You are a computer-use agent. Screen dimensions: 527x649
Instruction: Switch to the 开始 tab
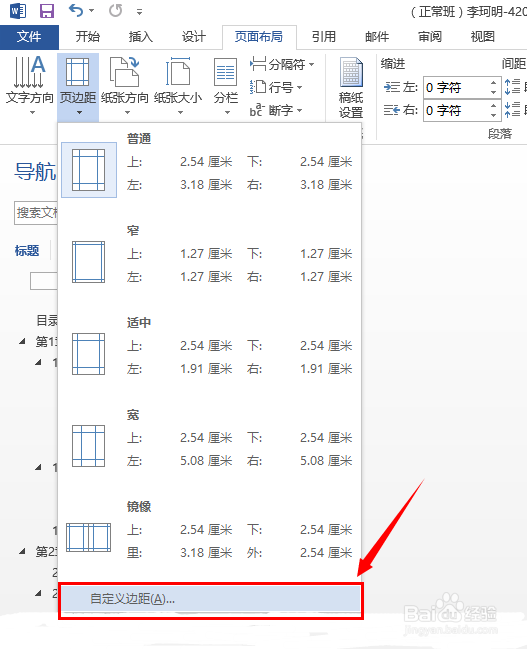point(88,37)
